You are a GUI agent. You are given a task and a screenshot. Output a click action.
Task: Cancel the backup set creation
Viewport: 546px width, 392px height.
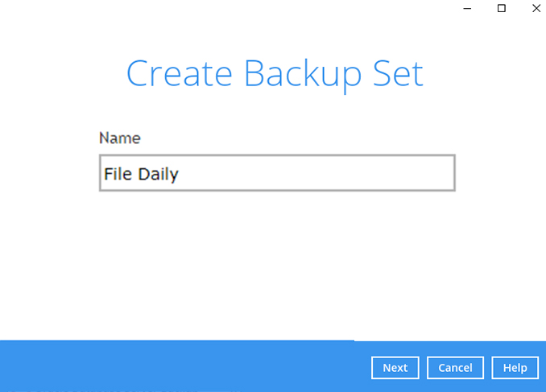(x=455, y=368)
